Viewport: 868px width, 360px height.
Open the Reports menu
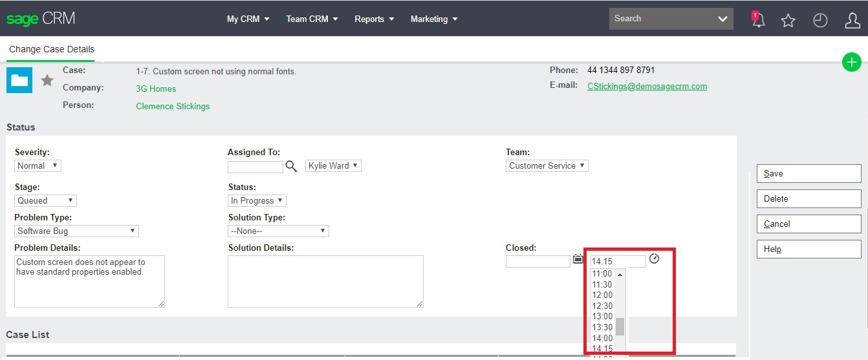click(374, 19)
